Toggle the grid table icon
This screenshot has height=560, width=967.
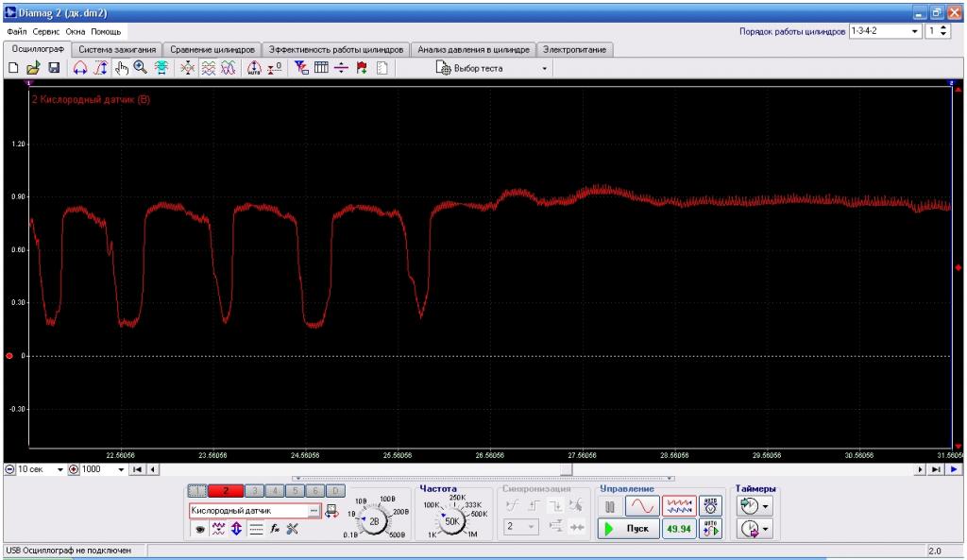(x=321, y=68)
